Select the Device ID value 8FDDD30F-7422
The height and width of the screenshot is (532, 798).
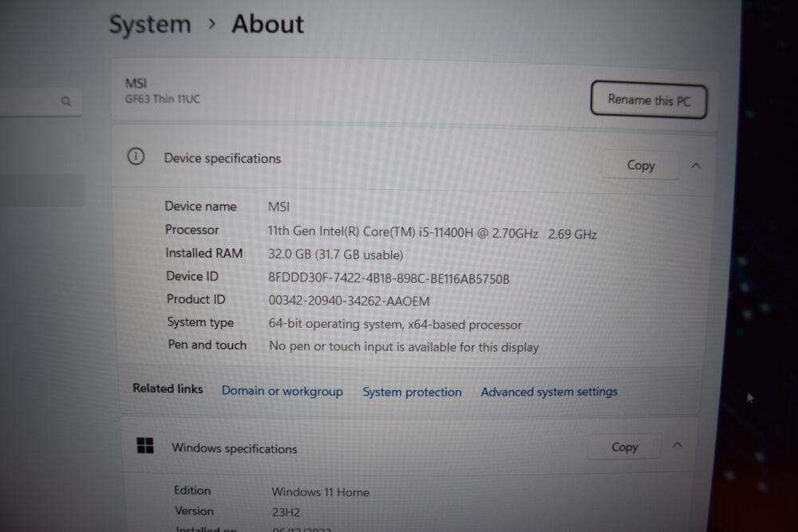[x=389, y=278]
